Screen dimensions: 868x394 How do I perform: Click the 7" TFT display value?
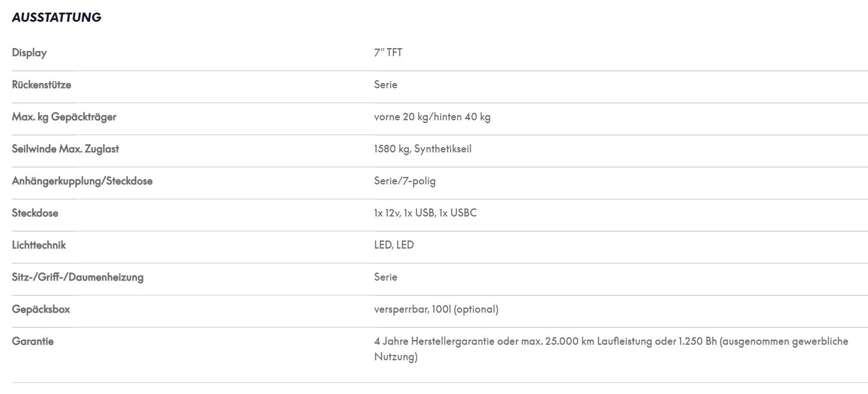point(388,53)
